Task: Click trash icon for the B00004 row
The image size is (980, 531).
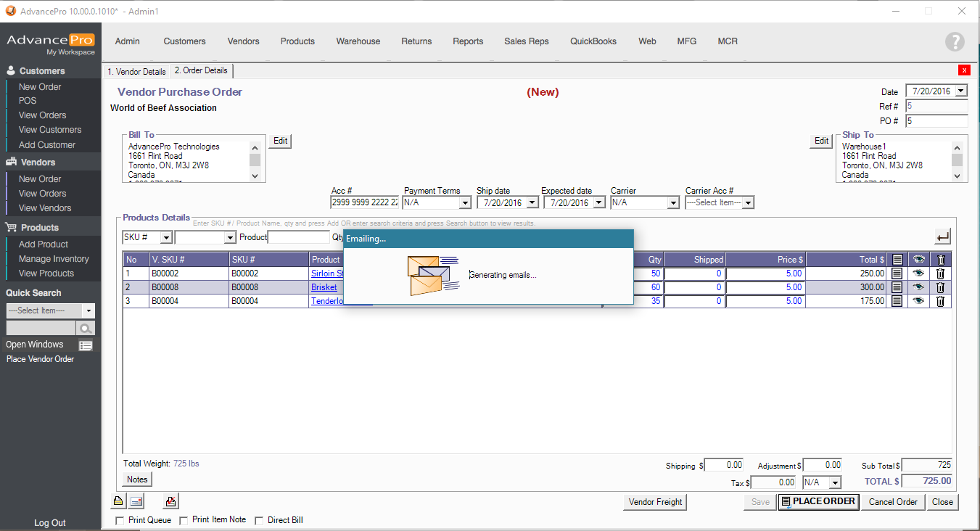Action: (x=940, y=301)
